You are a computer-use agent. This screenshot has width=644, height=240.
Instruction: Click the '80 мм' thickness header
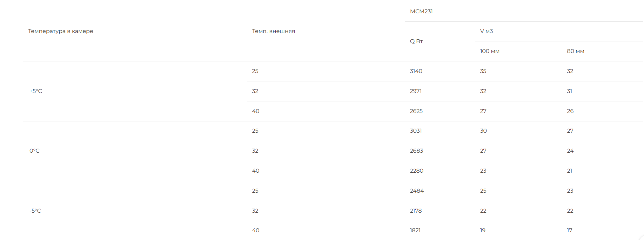coord(576,51)
